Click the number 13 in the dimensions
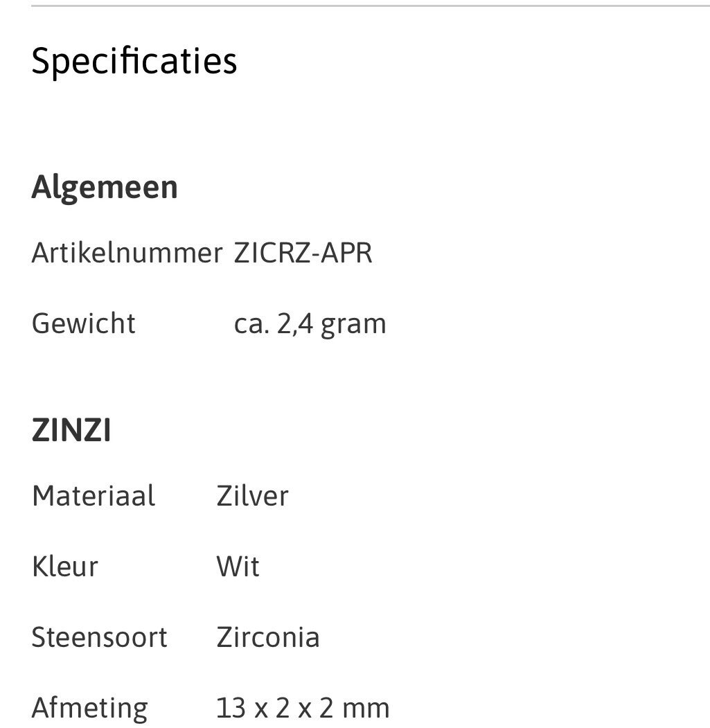 (x=231, y=708)
